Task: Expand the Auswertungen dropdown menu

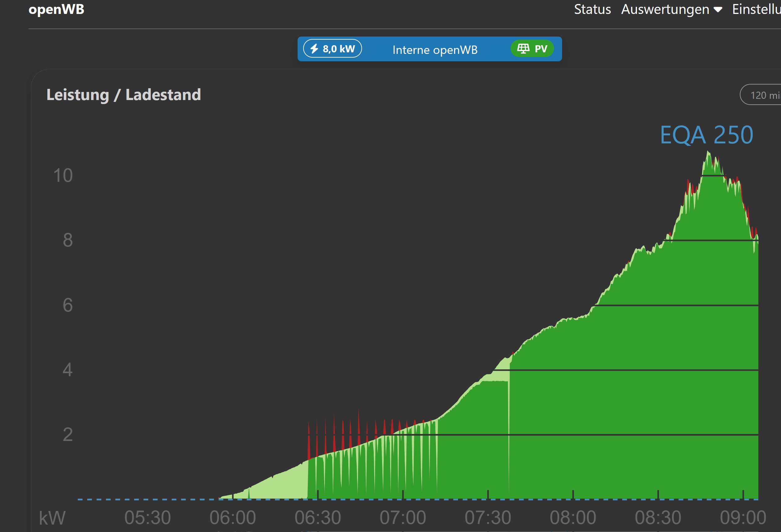Action: pyautogui.click(x=665, y=9)
